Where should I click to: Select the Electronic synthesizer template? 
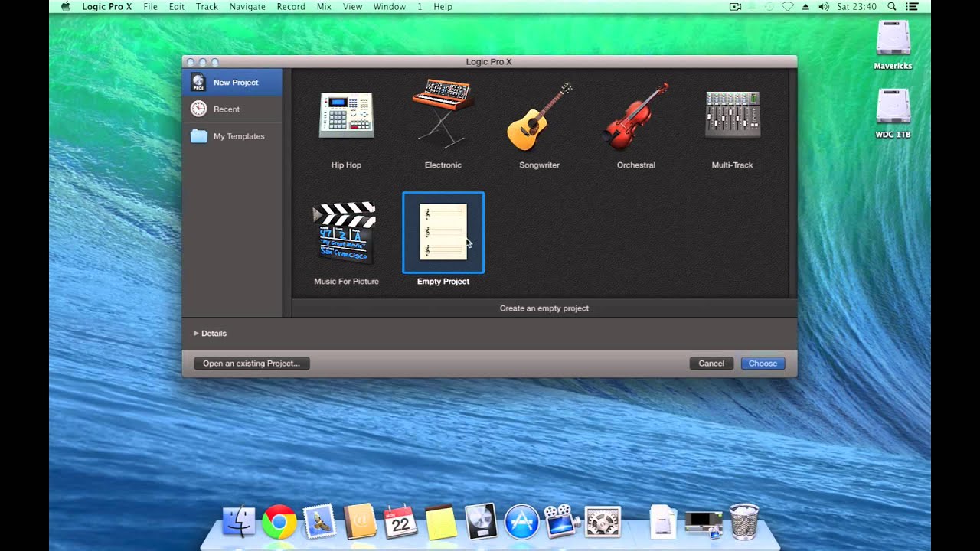[443, 113]
